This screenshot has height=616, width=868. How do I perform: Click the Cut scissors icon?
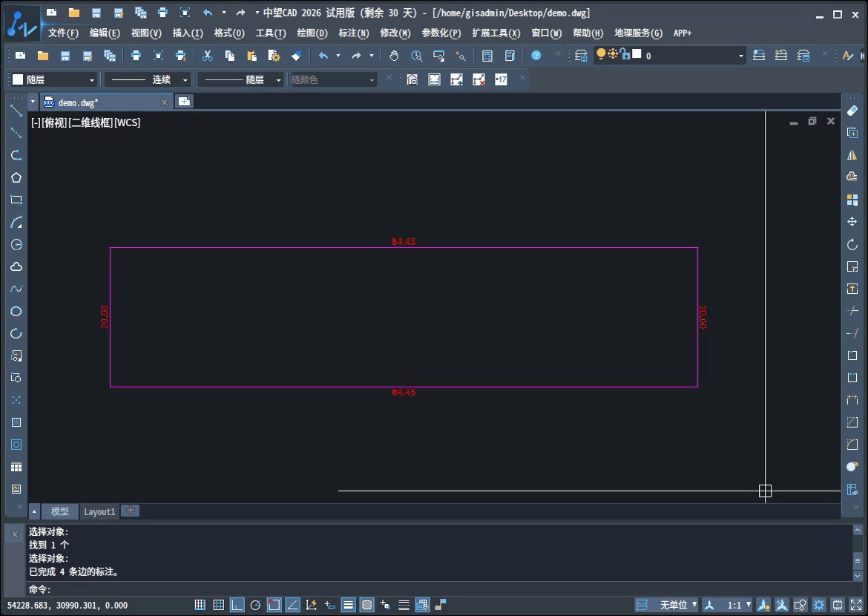207,56
